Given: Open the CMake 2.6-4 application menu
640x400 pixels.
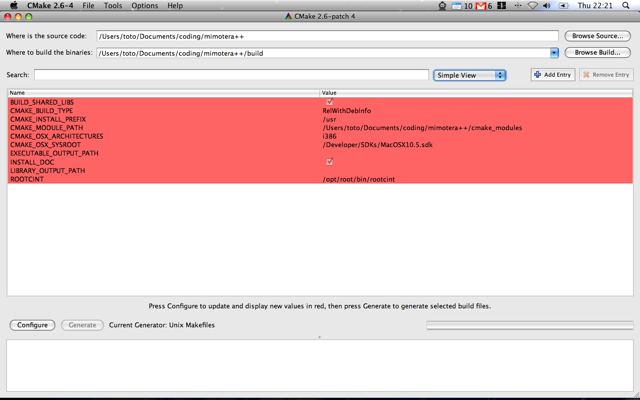Looking at the screenshot, I should (50, 6).
